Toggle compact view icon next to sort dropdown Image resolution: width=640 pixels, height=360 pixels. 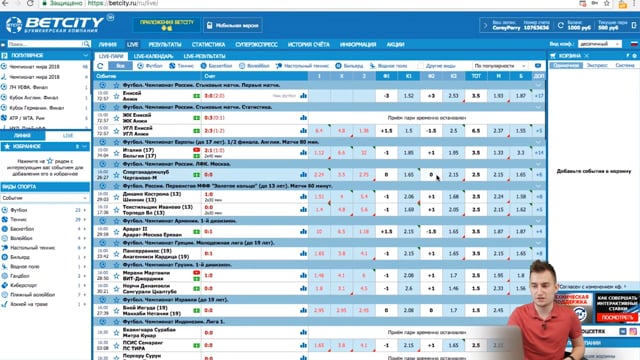(538, 66)
